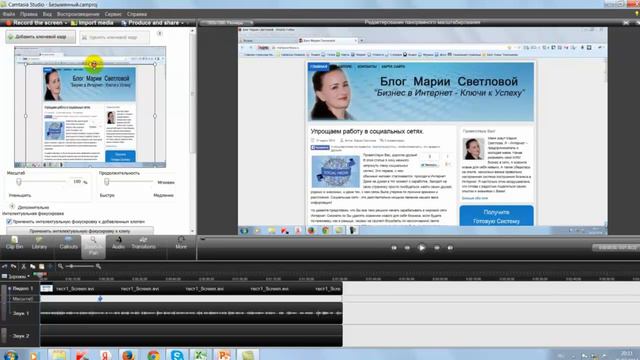640x360 pixels.
Task: Click the help icon near keyframe buttons
Action: pyautogui.click(x=160, y=33)
